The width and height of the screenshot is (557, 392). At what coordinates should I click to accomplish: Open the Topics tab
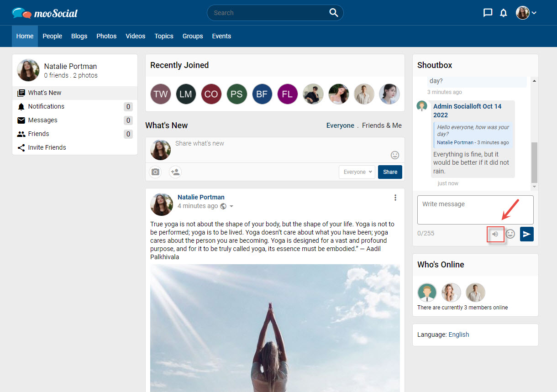(164, 36)
